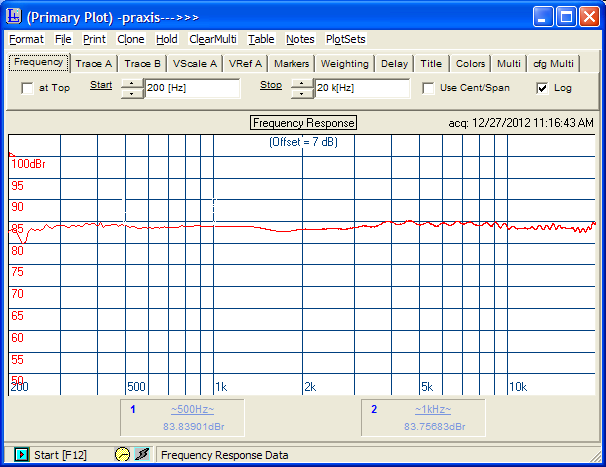The image size is (606, 467).
Task: Click the ~1kHz~ marker 2 link
Action: coord(433,409)
